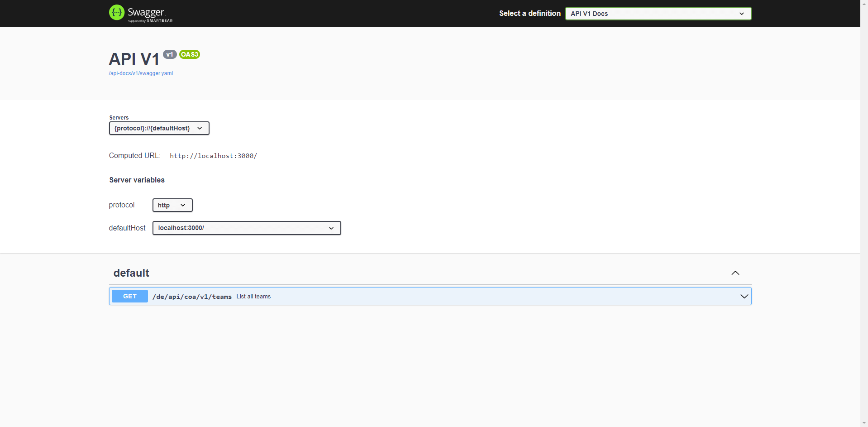Select the API V1 Docs definition
Viewport: 868px width, 427px height.
[x=658, y=14]
